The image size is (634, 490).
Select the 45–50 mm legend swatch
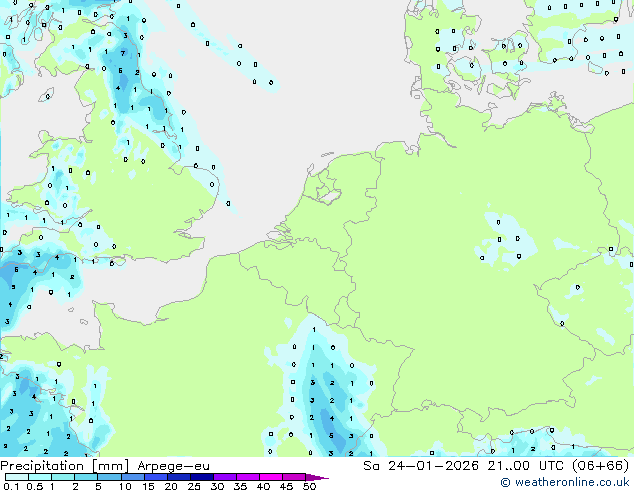tap(294, 477)
